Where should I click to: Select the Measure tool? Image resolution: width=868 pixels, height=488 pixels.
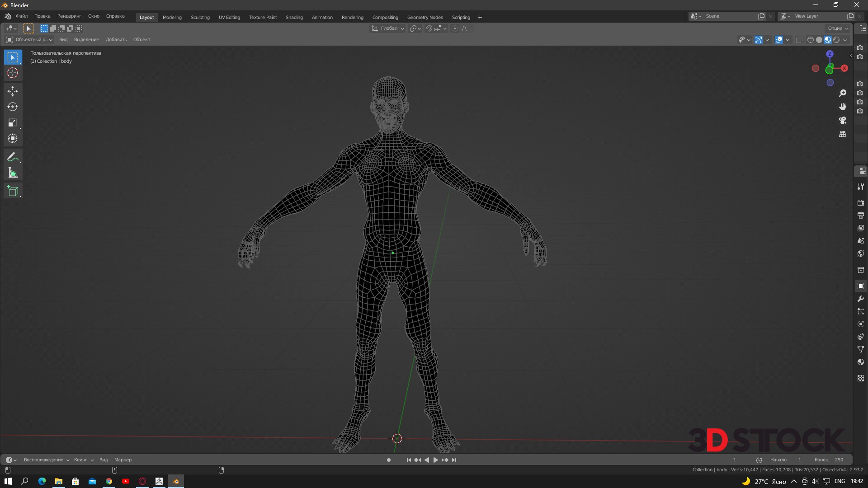[x=13, y=173]
